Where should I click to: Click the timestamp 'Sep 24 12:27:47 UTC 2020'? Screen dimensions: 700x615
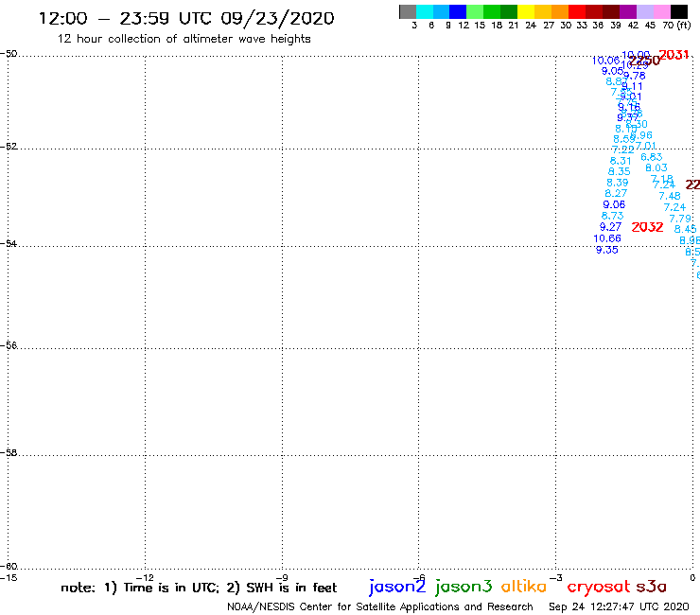(619, 607)
